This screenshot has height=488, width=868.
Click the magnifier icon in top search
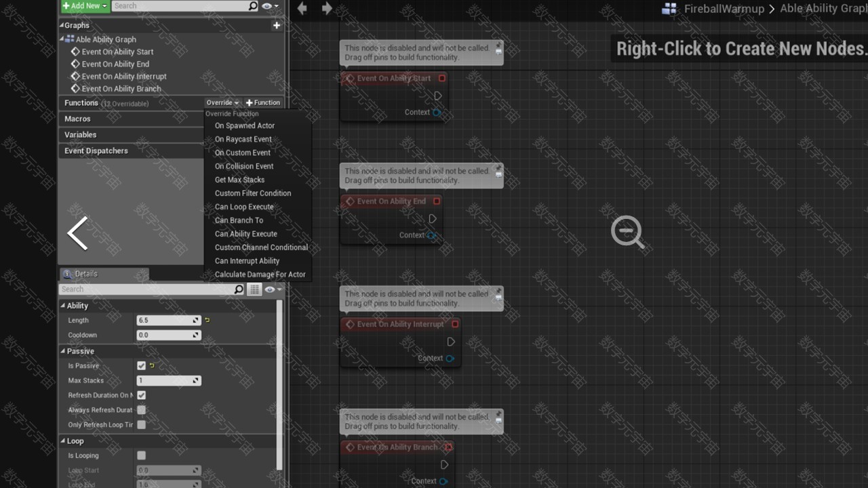pos(253,6)
